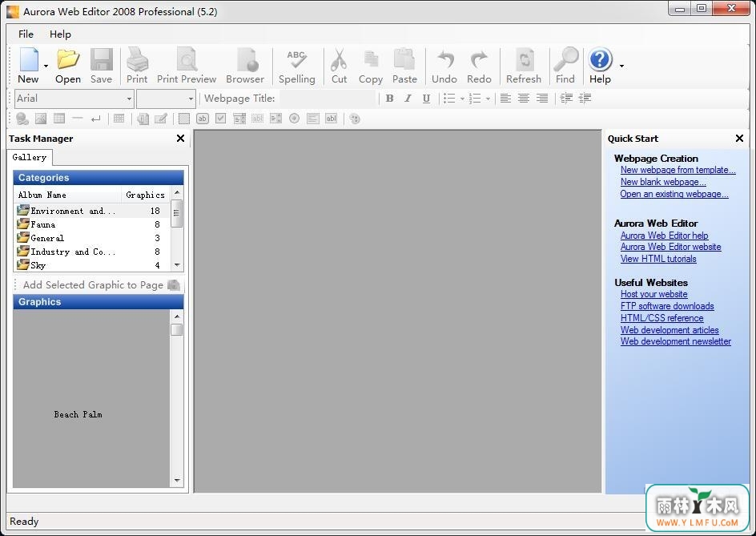The image size is (756, 536).
Task: Click the Redo arrow icon
Action: (479, 66)
